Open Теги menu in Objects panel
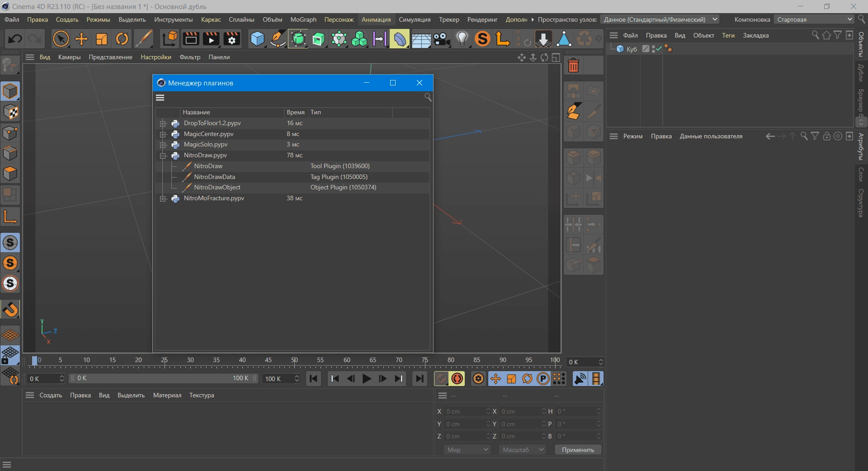868x471 pixels. tap(728, 35)
